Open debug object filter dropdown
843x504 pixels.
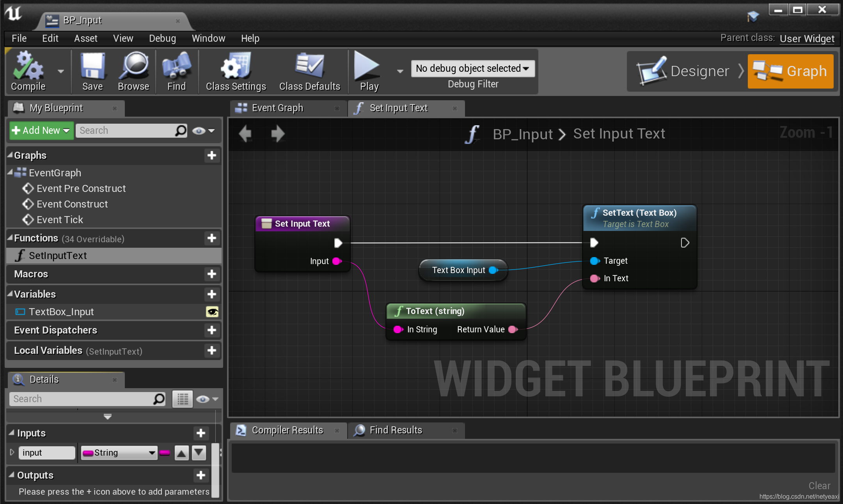pos(473,69)
